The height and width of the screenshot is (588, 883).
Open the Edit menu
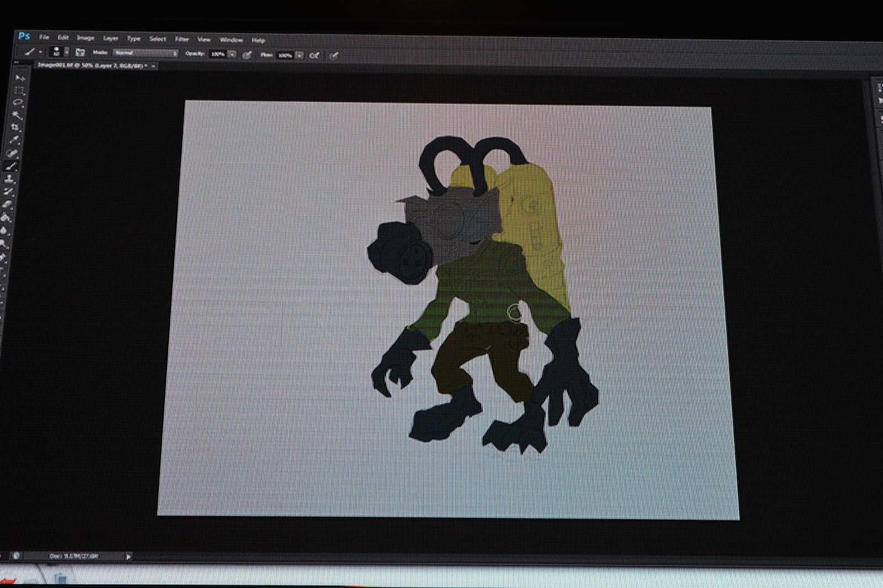click(x=63, y=38)
